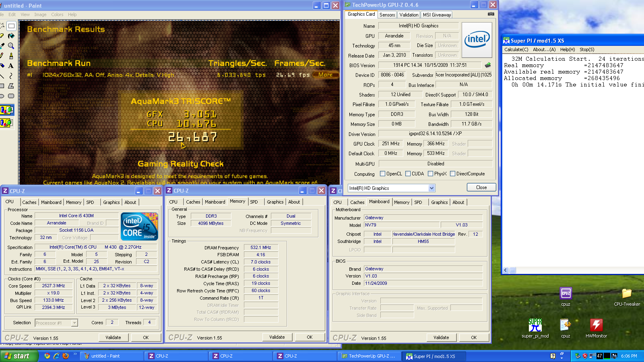Switch to the untitled - Paint taskbar button

point(112,356)
